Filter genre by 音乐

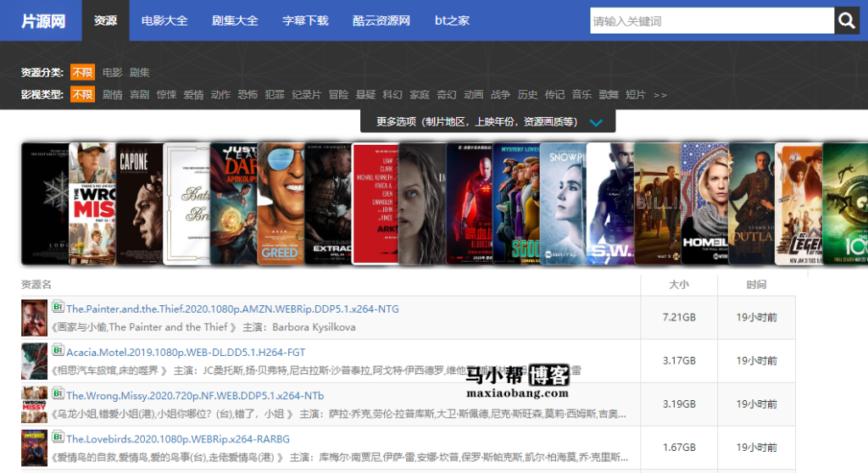581,95
